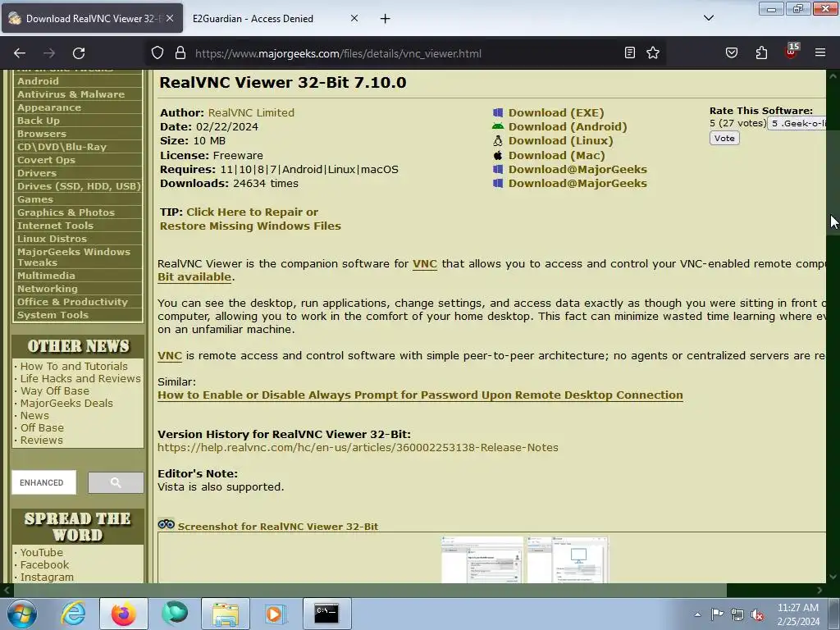Click the horizontal page scrollbar
Viewport: 840px width, 630px height.
(x=370, y=591)
